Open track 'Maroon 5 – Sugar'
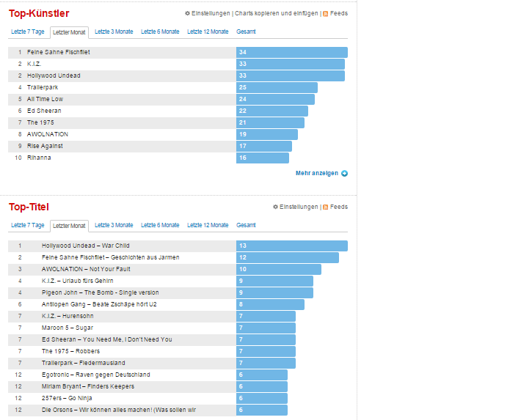This screenshot has height=420, width=532. 67,328
